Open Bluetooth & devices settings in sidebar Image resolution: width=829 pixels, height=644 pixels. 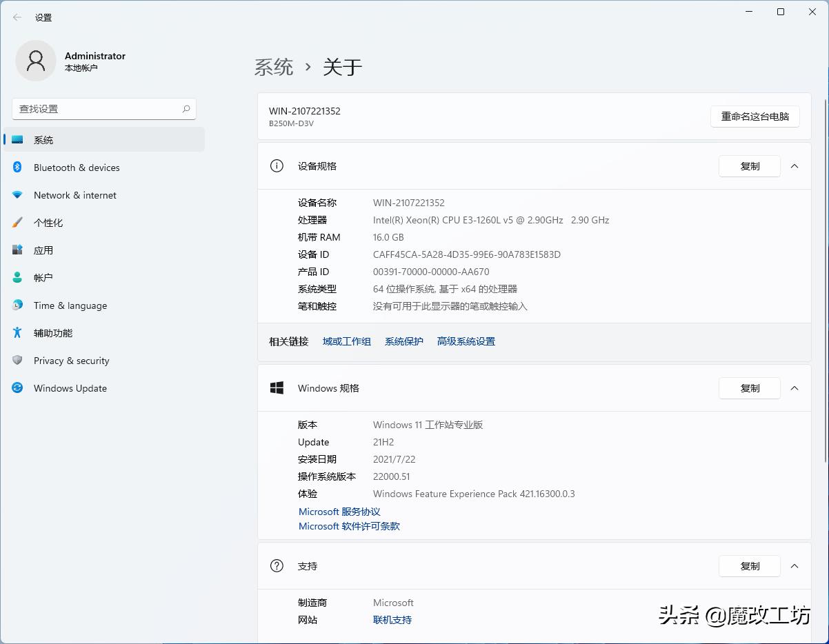76,168
